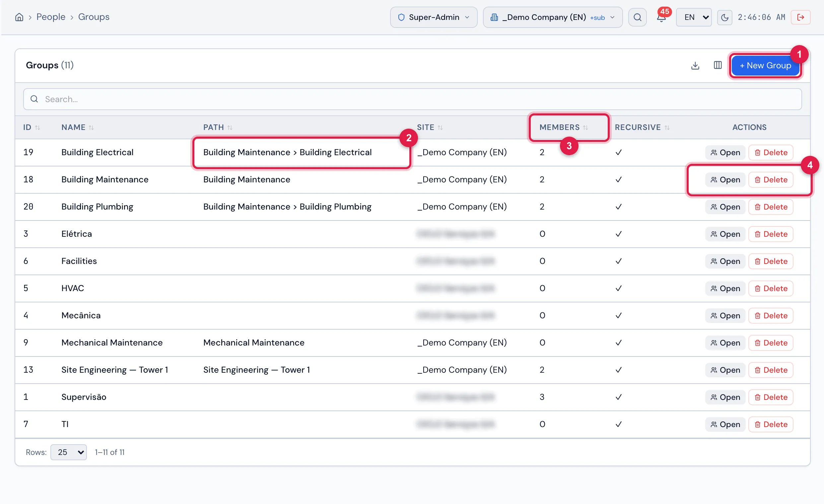Open the notifications bell with 45 badge
Screen dimensions: 824x504
(661, 17)
